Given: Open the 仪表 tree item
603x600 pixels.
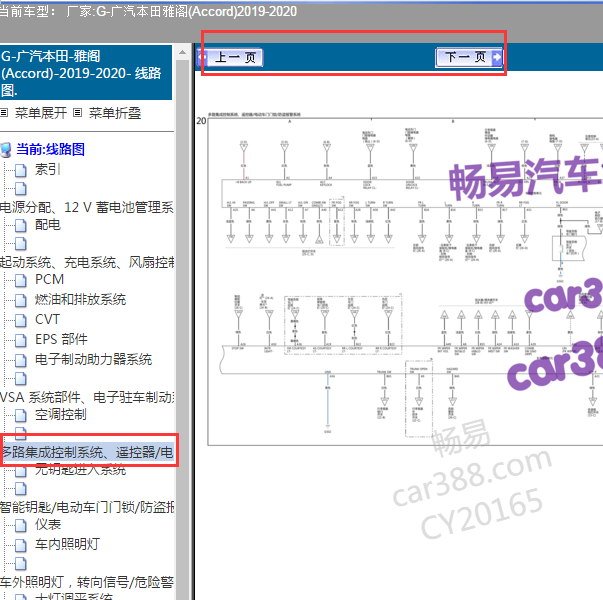Looking at the screenshot, I should pos(48,524).
